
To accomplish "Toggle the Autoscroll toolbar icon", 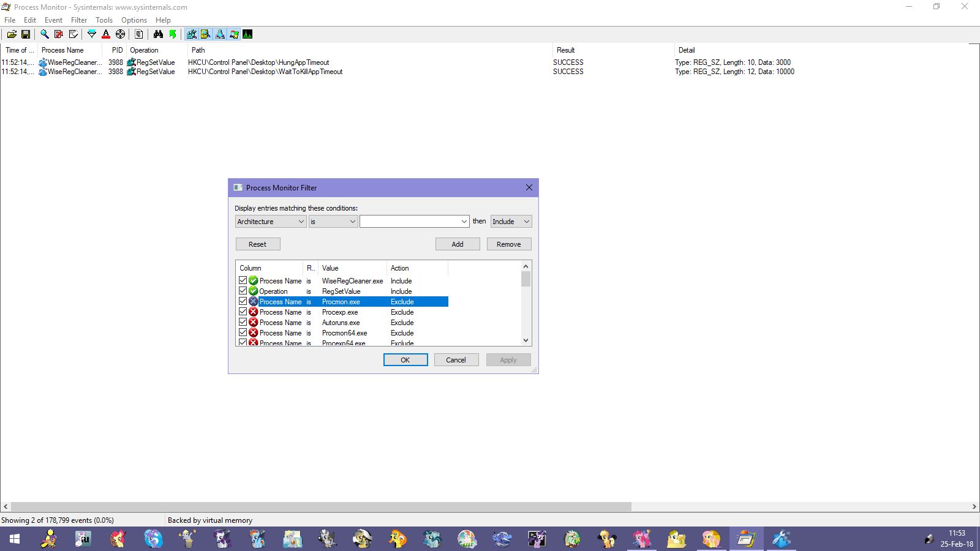I will click(x=59, y=34).
